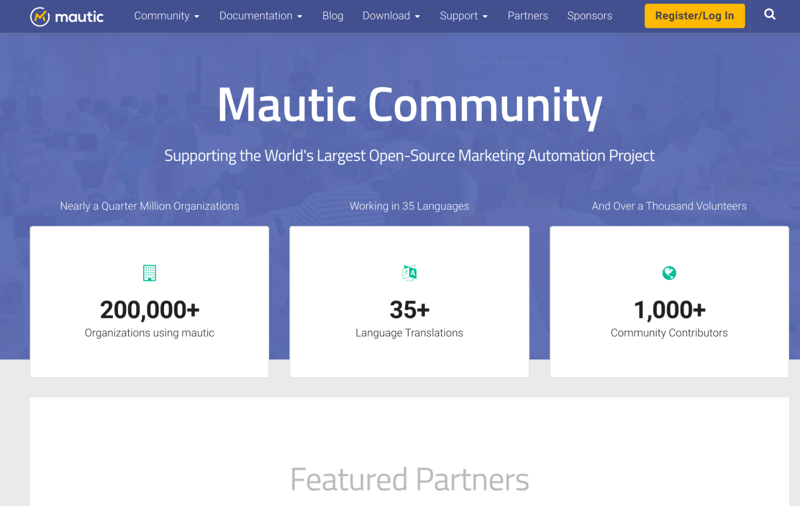Open the Blog page from navigation

click(333, 16)
